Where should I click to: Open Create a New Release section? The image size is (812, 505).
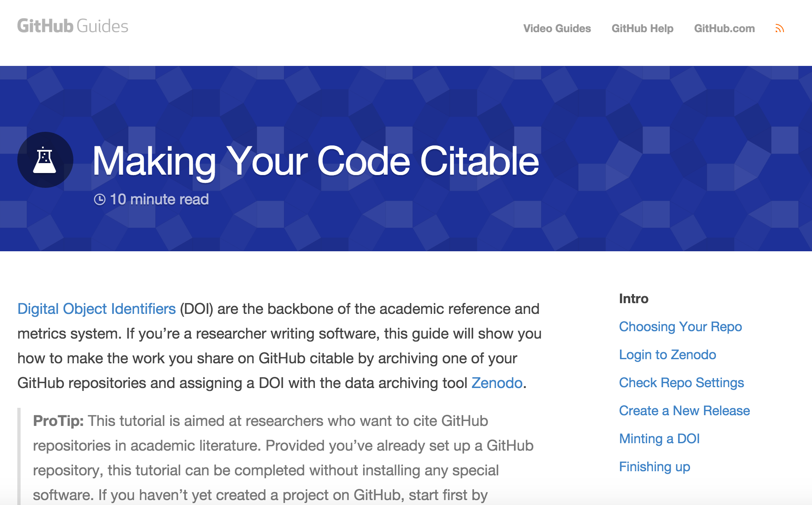(x=685, y=411)
